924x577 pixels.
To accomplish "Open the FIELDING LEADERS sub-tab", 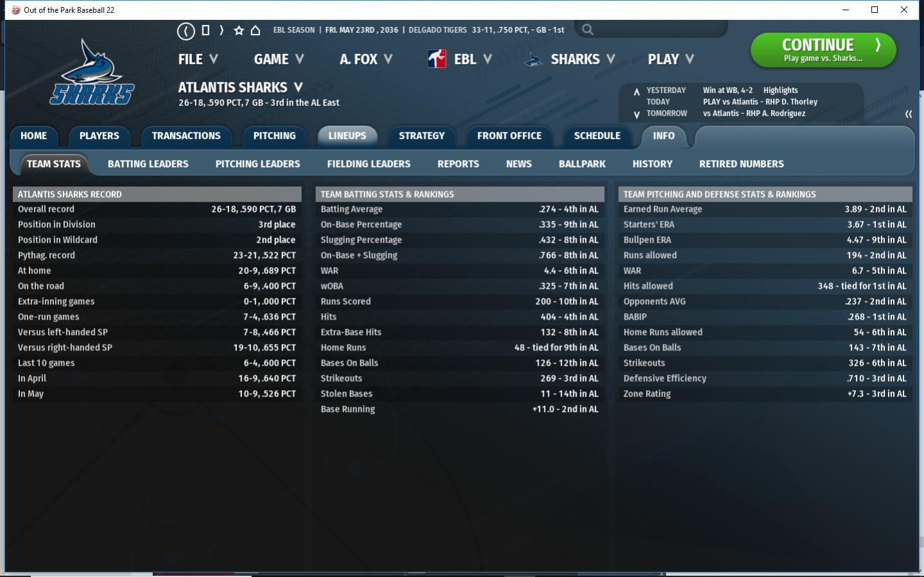I will (x=369, y=164).
